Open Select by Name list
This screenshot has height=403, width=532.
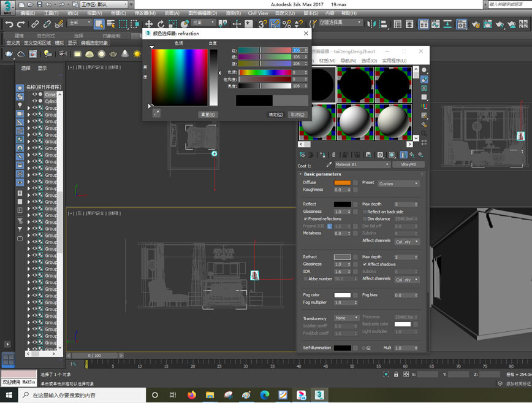point(110,24)
